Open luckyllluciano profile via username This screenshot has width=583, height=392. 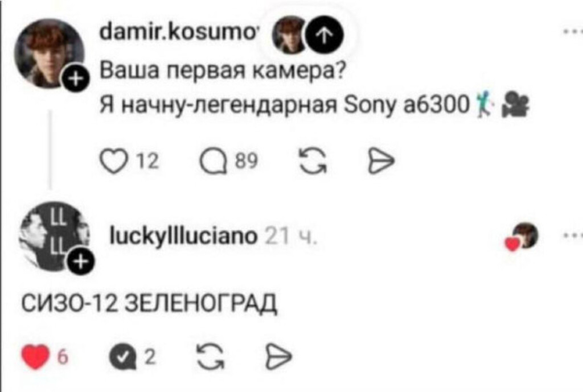coord(183,236)
